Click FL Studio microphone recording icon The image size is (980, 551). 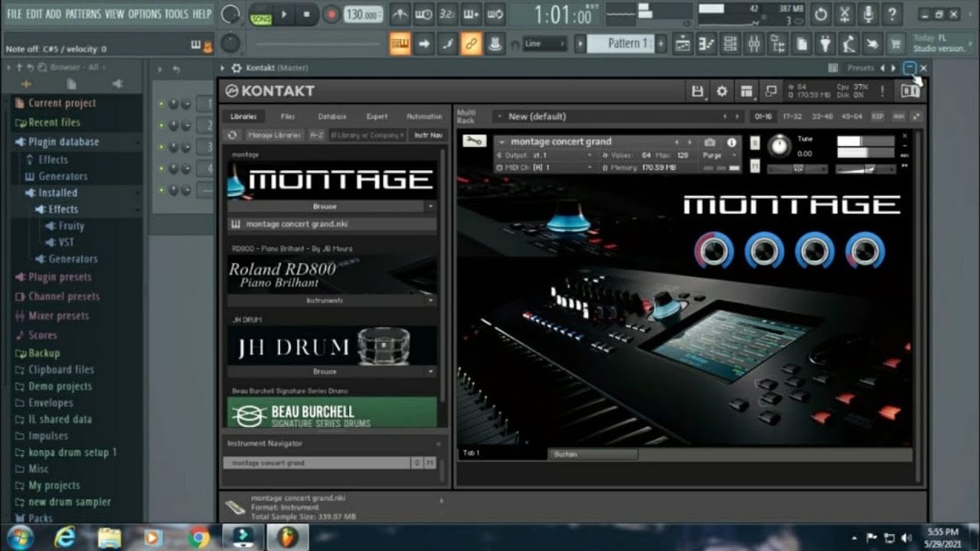click(x=868, y=14)
